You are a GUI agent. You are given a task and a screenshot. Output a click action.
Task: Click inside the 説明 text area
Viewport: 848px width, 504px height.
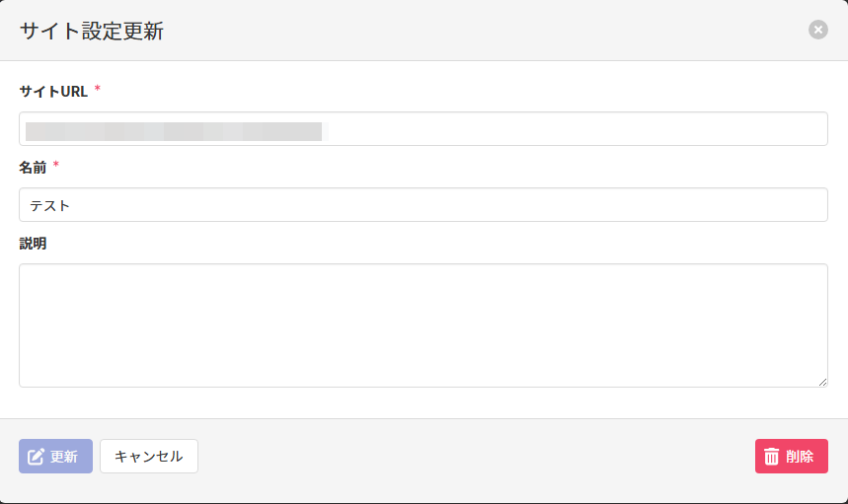pos(423,324)
